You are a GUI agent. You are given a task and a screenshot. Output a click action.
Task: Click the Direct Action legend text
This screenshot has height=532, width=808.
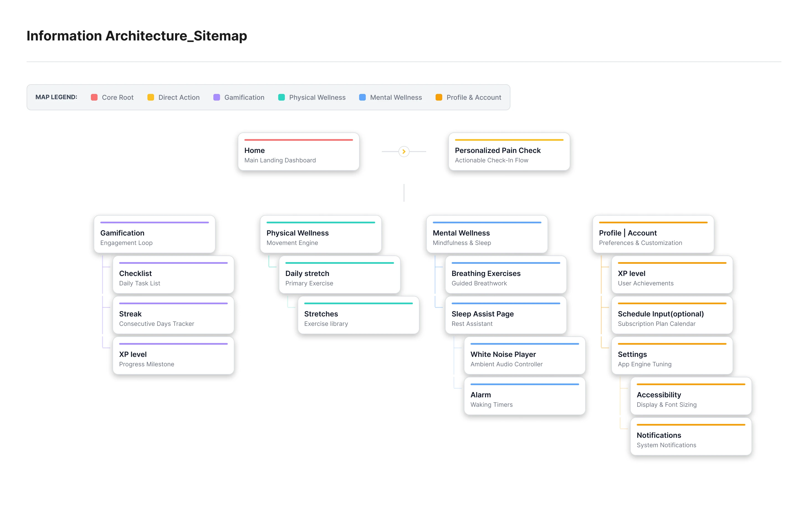[179, 98]
